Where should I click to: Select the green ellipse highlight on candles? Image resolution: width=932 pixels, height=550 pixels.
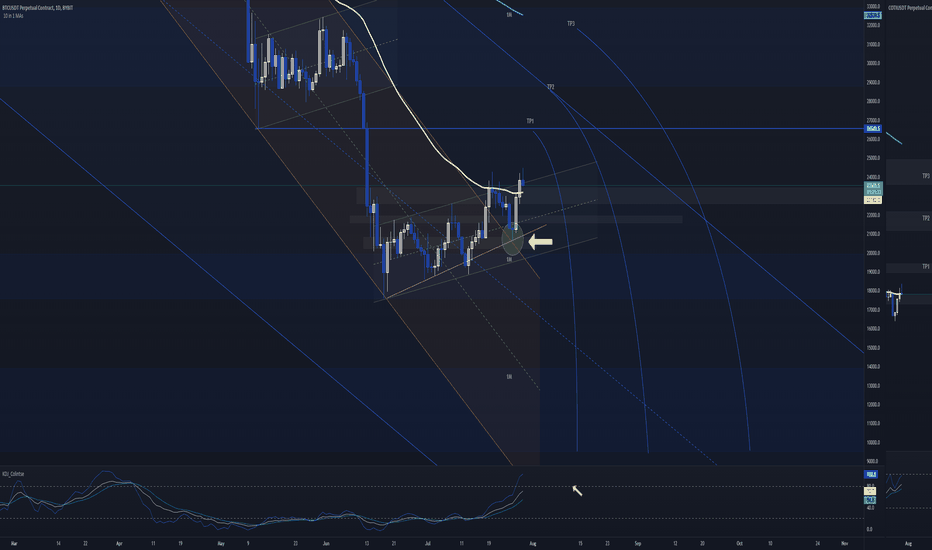tap(512, 240)
